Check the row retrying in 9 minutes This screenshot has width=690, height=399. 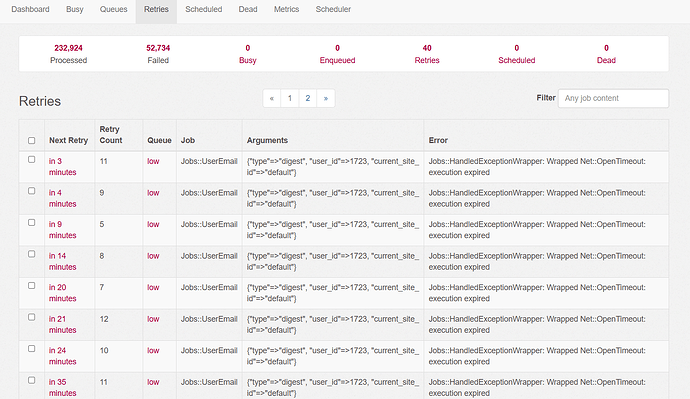click(x=32, y=223)
